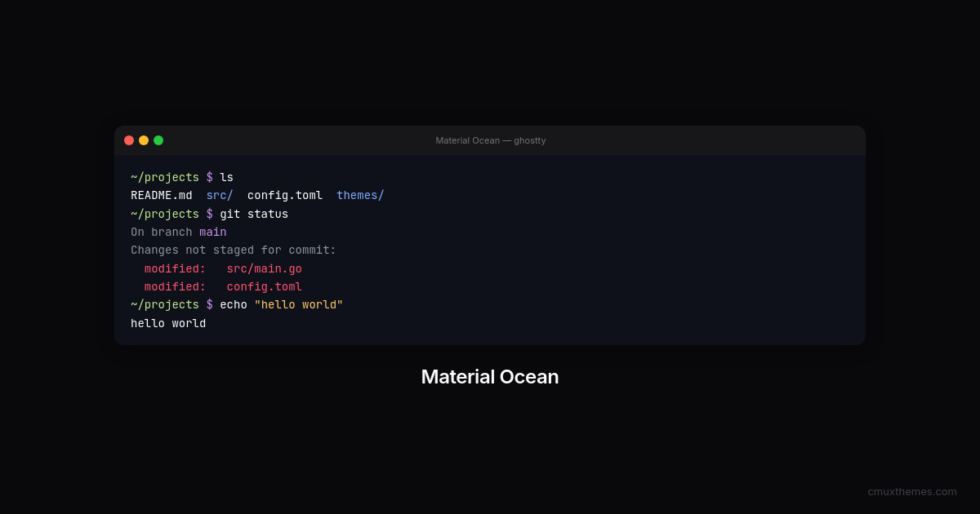
Task: Click the 'echo' command word
Action: point(234,304)
